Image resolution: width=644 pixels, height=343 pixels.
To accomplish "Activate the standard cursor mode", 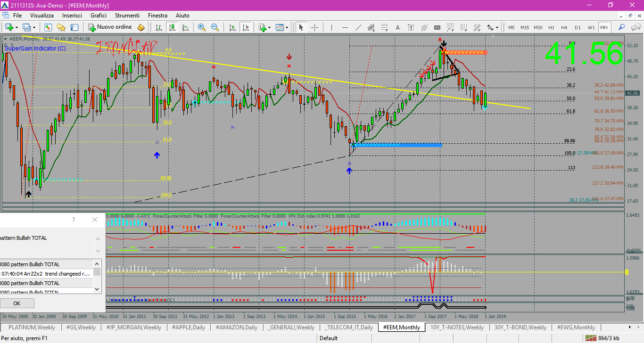I will click(301, 27).
